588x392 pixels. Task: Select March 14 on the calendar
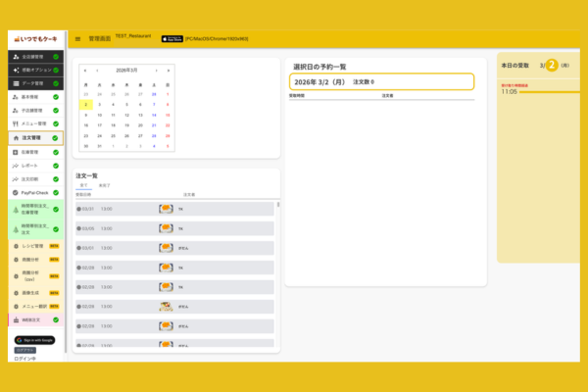(x=156, y=115)
